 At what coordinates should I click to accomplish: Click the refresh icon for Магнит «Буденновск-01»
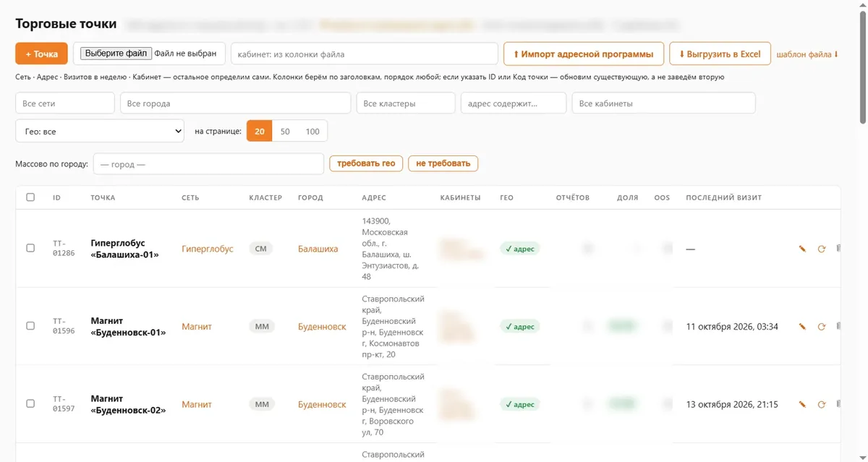tap(822, 327)
